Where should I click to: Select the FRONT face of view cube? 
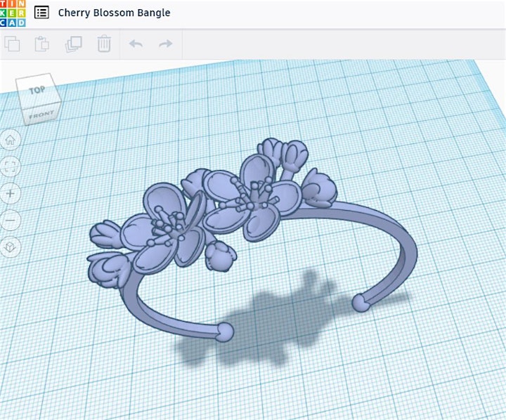41,114
